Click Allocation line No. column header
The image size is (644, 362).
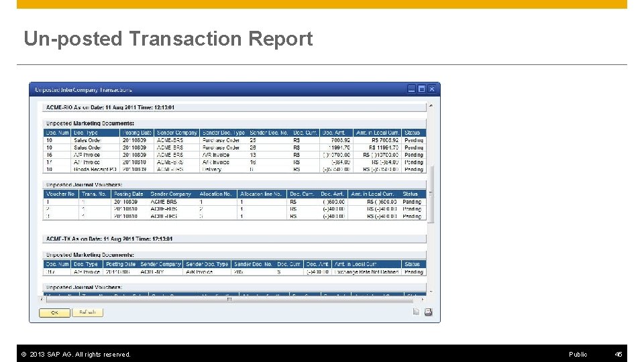261,194
